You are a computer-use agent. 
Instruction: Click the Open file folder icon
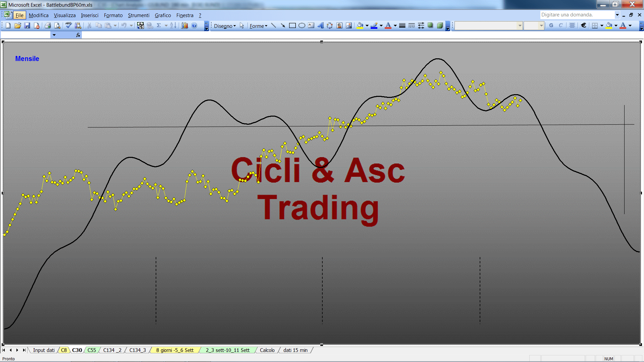click(x=18, y=25)
